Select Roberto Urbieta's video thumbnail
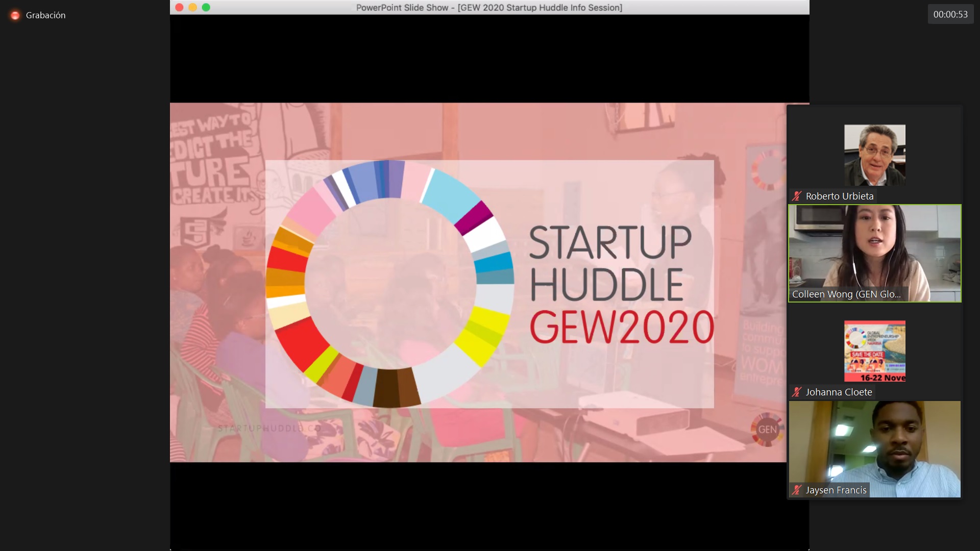980x551 pixels. [874, 155]
